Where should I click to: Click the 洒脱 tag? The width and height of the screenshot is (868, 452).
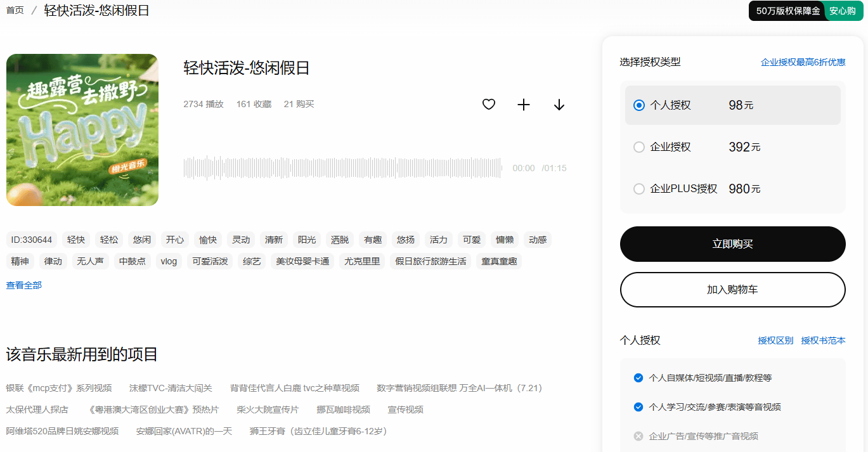pos(340,240)
